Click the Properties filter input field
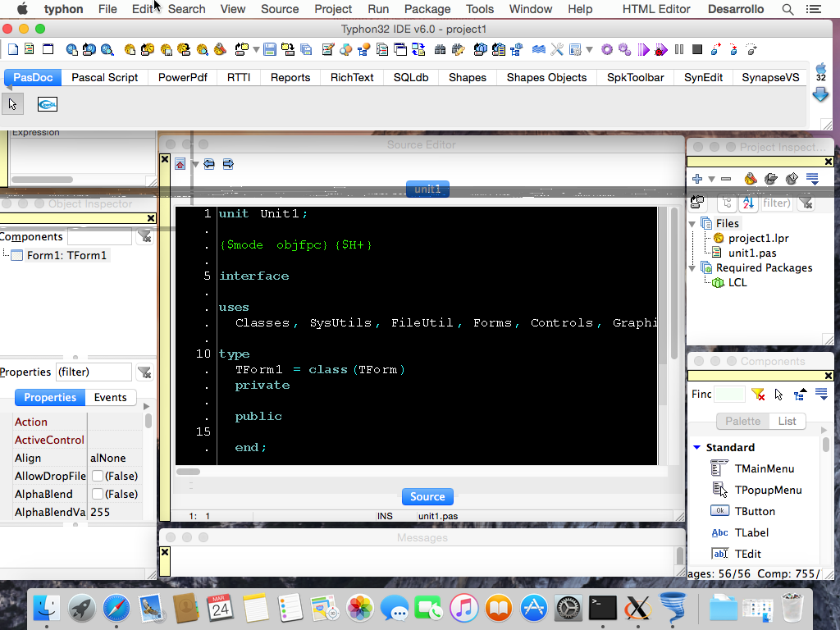The width and height of the screenshot is (840, 630). click(94, 372)
